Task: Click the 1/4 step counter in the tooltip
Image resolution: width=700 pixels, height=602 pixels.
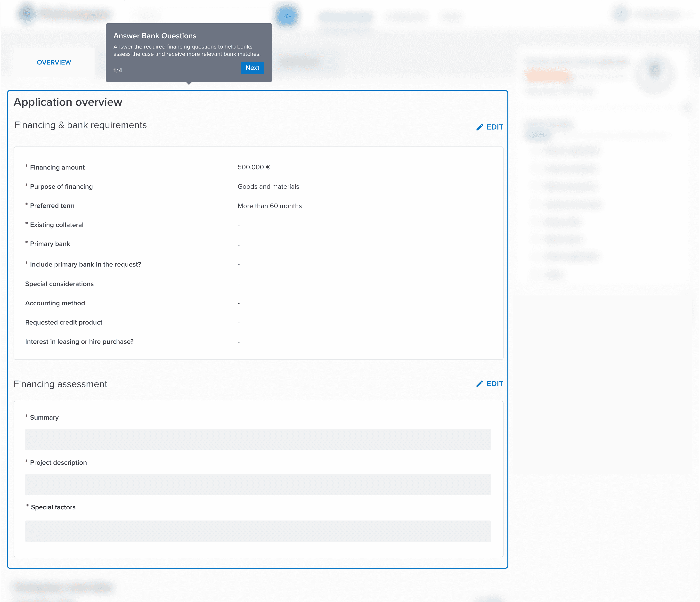Action: click(118, 70)
